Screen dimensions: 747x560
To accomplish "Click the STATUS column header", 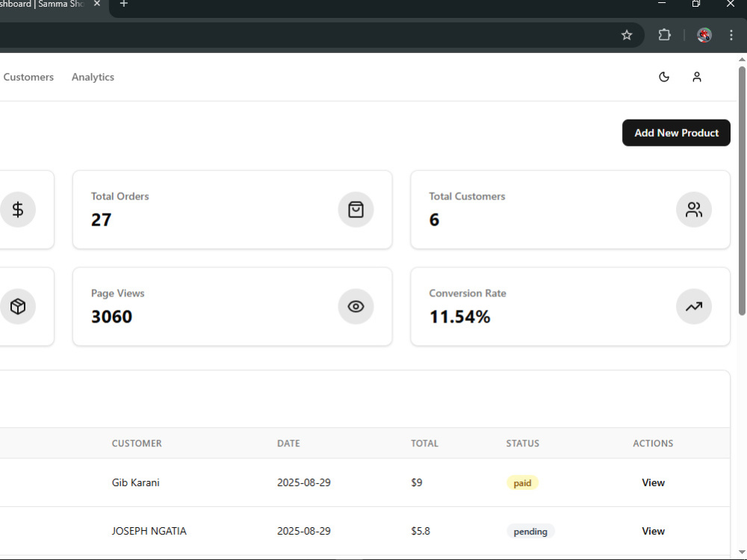I will 523,444.
